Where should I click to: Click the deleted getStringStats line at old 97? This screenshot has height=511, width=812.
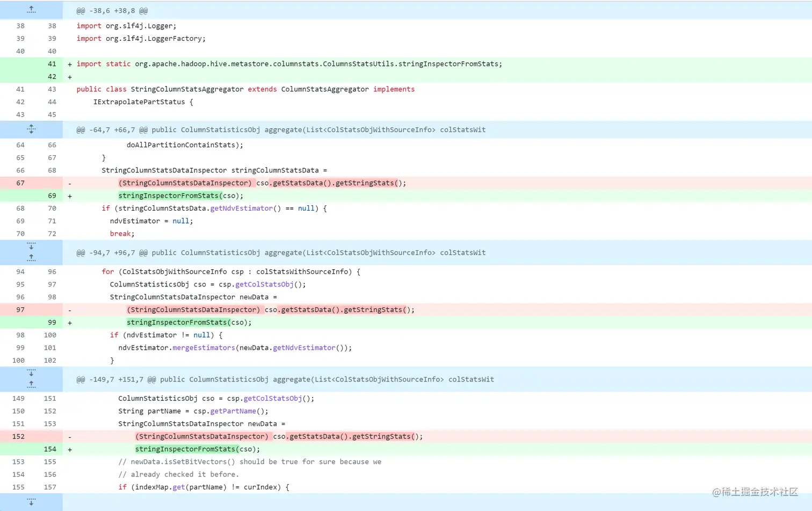click(271, 310)
